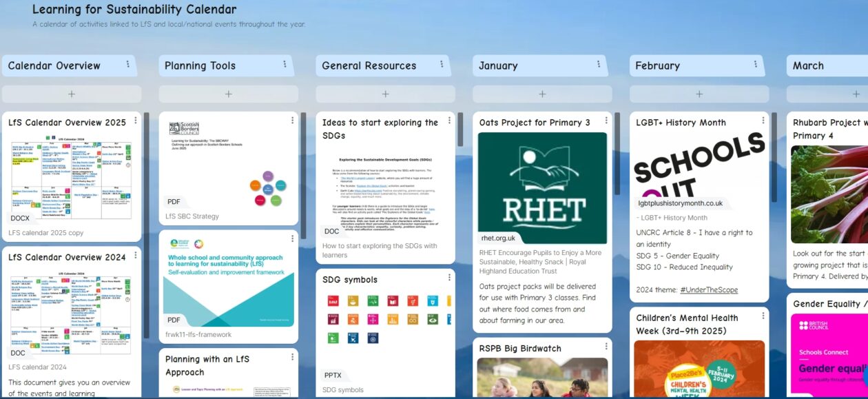
Task: Open options menu for Calendar Overview column
Action: (x=128, y=65)
